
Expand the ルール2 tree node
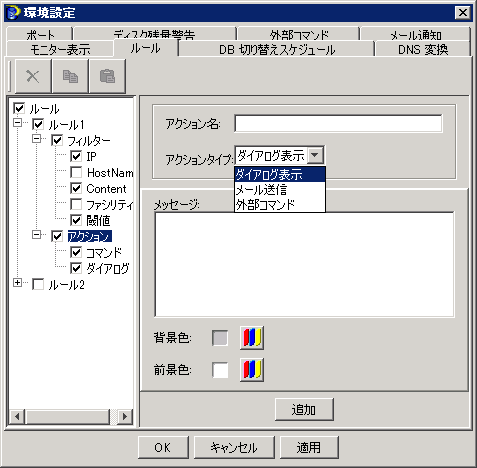(x=17, y=283)
